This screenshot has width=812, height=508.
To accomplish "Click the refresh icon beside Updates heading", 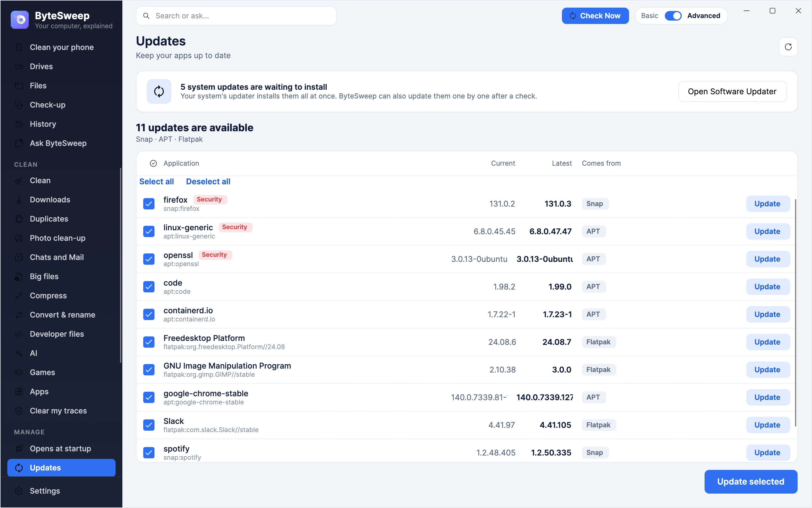I will 788,47.
